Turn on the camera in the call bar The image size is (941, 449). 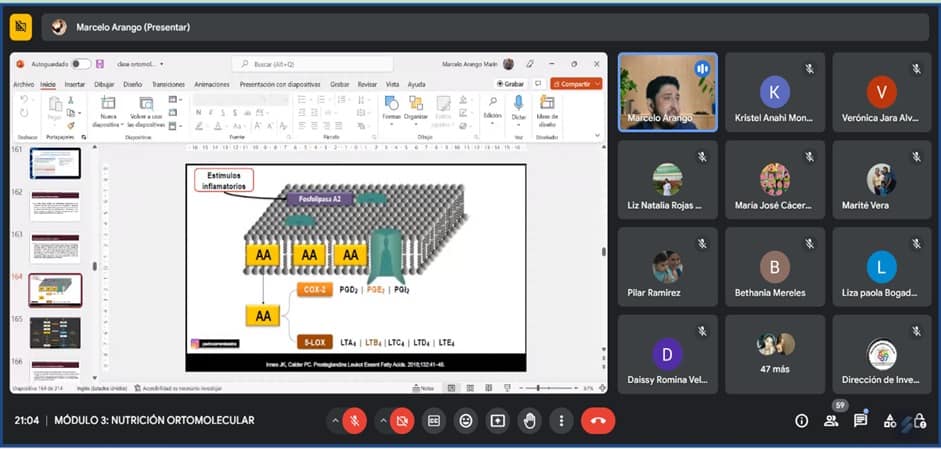click(402, 421)
